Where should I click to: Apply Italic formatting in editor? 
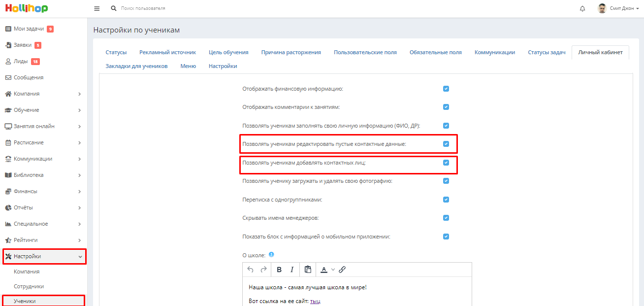[x=292, y=270]
